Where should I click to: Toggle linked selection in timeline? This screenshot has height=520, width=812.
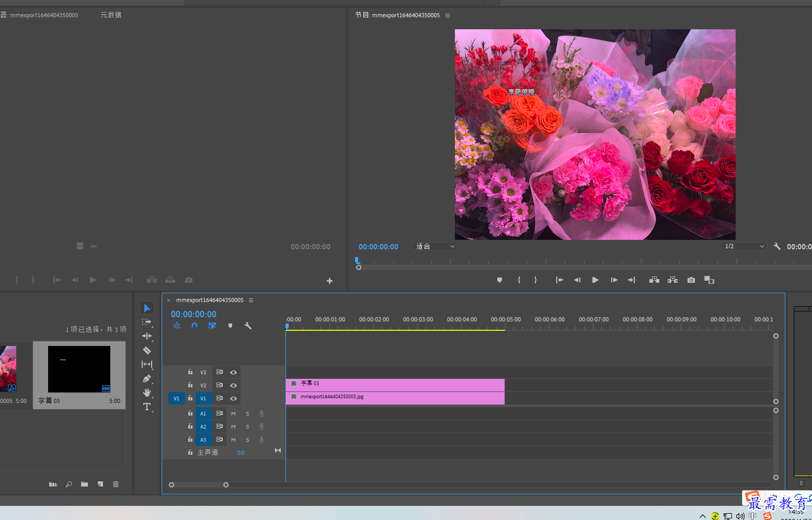point(212,326)
